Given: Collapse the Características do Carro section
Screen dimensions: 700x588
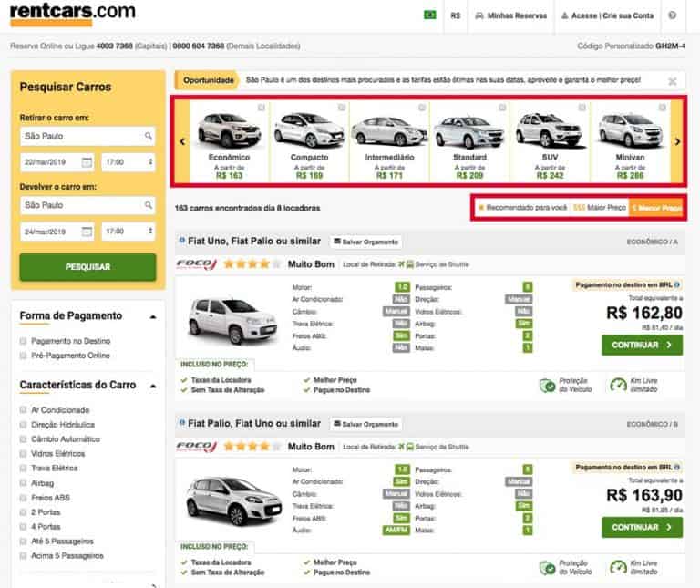Looking at the screenshot, I should (153, 386).
